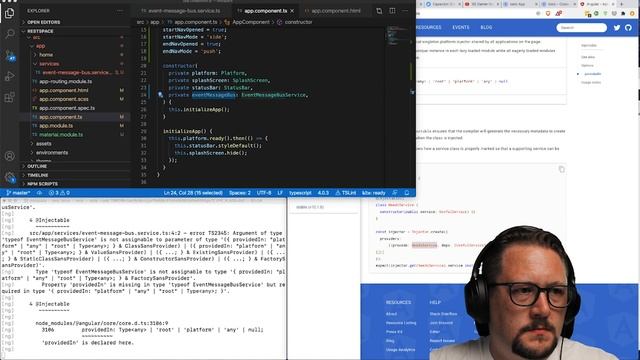
Task: Click the lightbulb quick-fix icon on line 24
Action: 160,94
